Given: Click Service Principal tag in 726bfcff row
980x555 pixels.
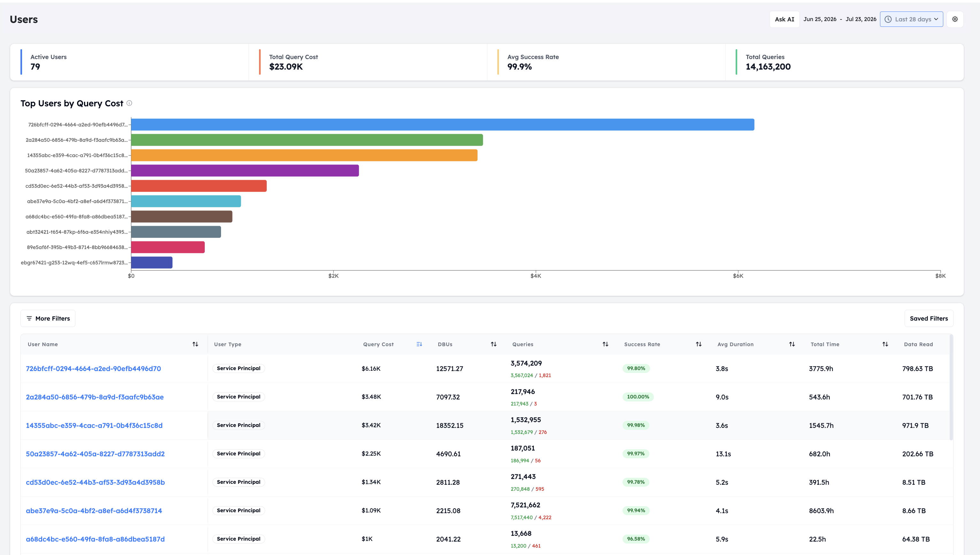Looking at the screenshot, I should (x=239, y=368).
